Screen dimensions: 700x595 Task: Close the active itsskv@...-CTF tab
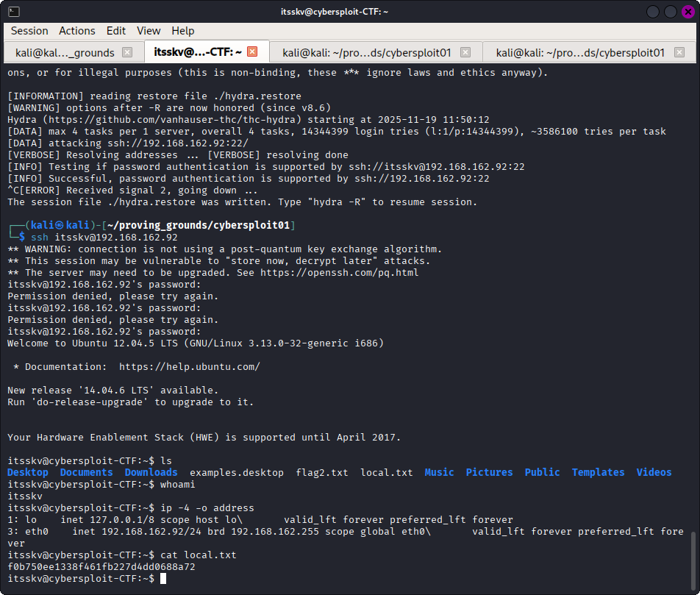(x=252, y=51)
